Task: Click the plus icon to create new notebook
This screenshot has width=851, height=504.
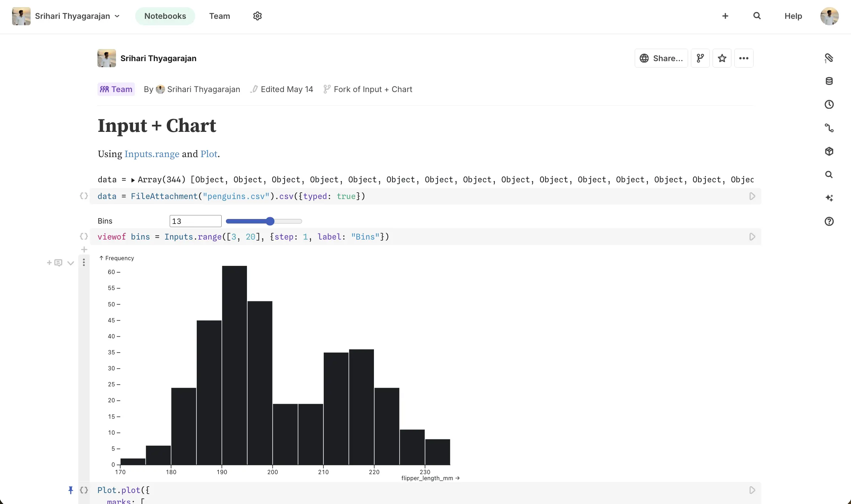Action: click(725, 16)
